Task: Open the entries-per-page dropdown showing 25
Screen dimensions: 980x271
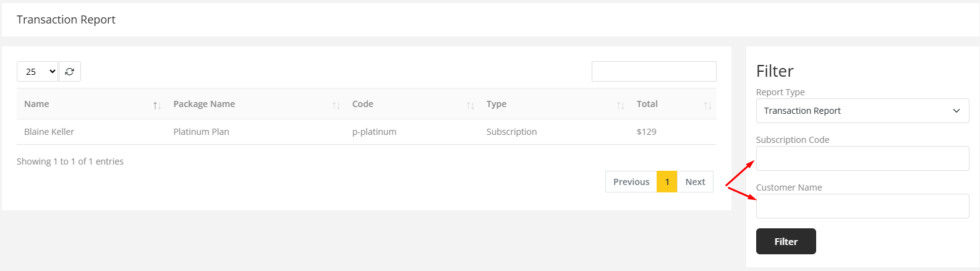Action: coord(37,72)
